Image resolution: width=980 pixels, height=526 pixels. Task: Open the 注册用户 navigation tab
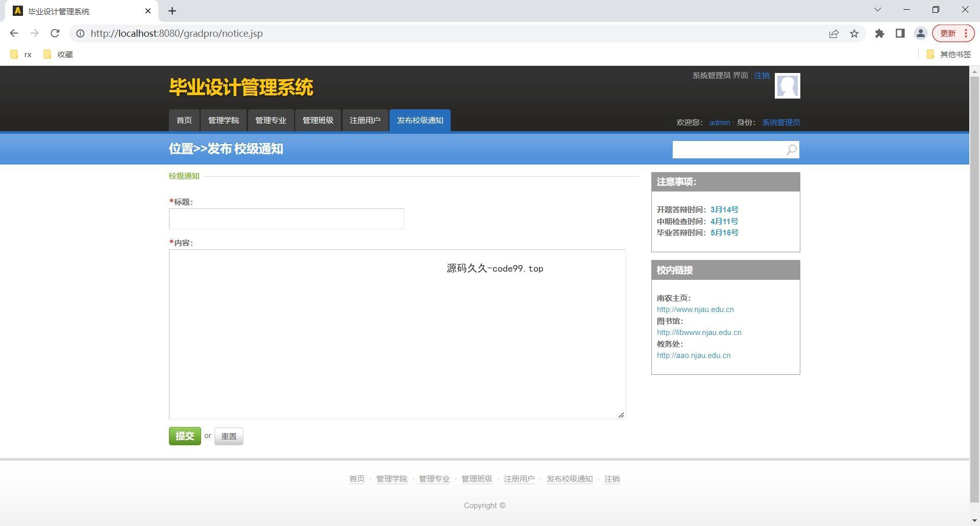tap(365, 121)
